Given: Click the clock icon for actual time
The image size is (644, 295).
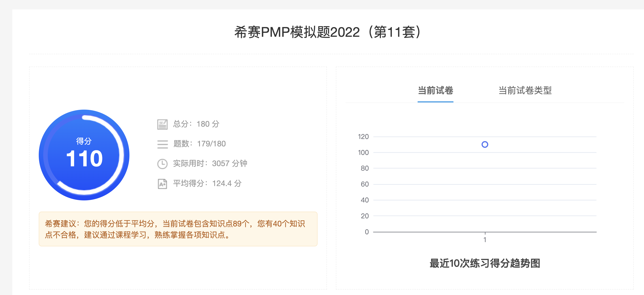Looking at the screenshot, I should (x=162, y=164).
